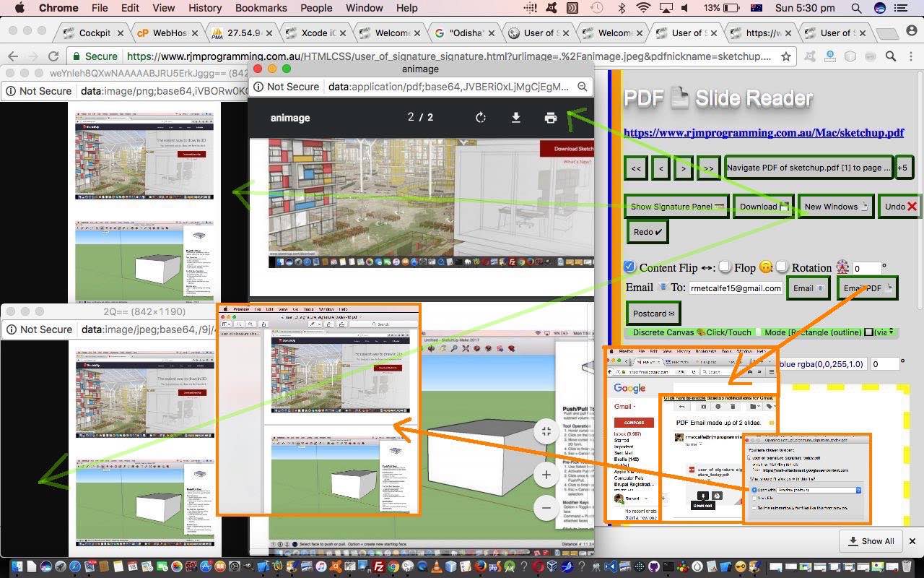Open the Chrome three-dot menu
Image resolution: width=924 pixels, height=578 pixels.
point(912,56)
